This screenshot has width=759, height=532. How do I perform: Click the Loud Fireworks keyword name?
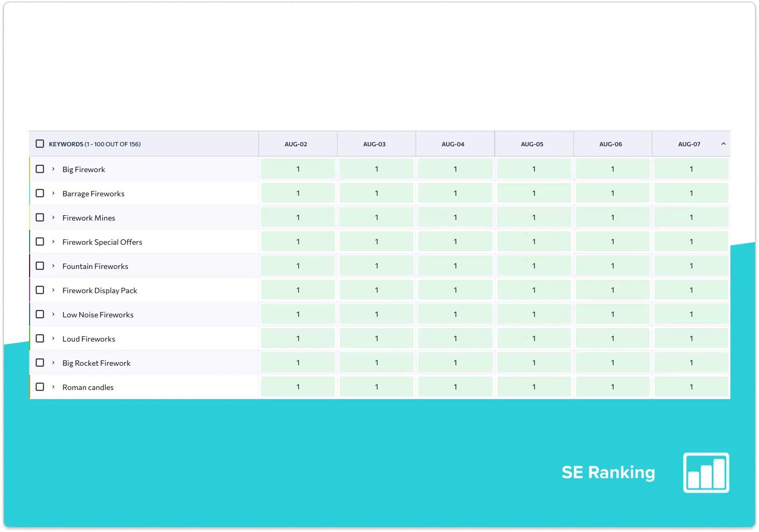[89, 339]
